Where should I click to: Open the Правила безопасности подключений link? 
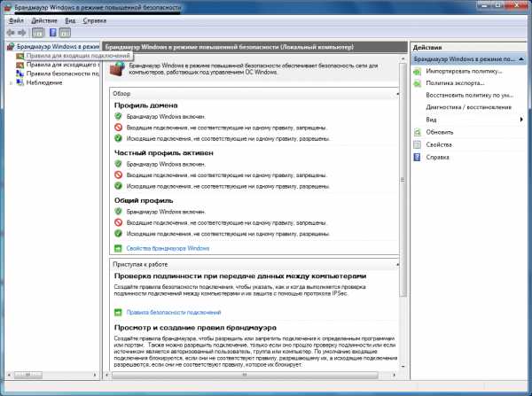173,313
